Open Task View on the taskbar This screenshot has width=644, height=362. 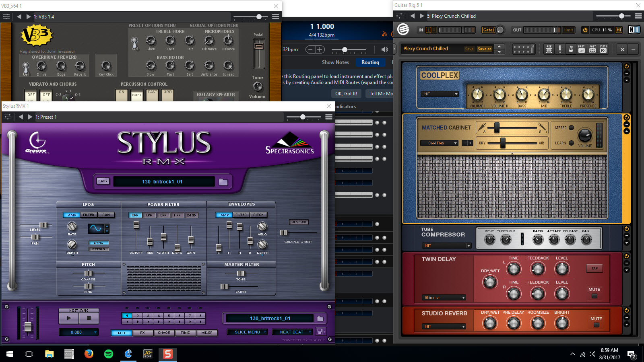point(29,354)
